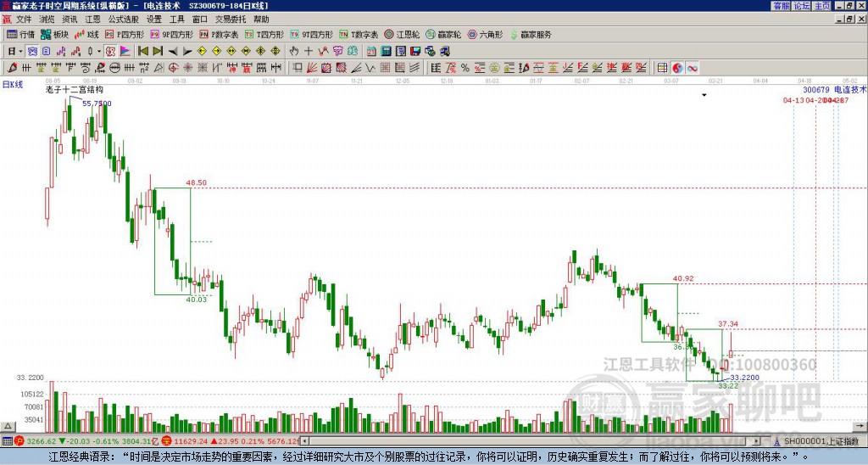Click the percent sign drawing tool
The image size is (868, 465).
click(465, 68)
